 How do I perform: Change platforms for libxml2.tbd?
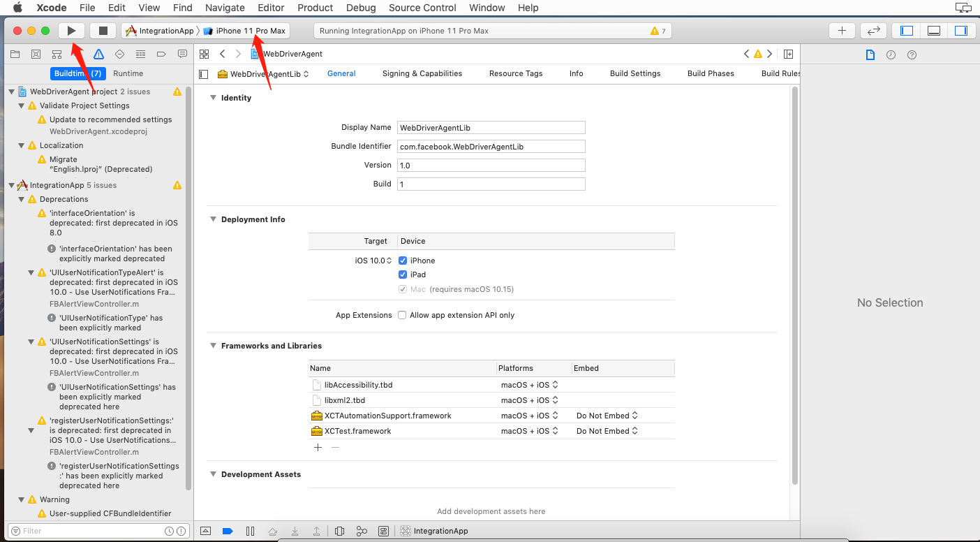[x=530, y=400]
